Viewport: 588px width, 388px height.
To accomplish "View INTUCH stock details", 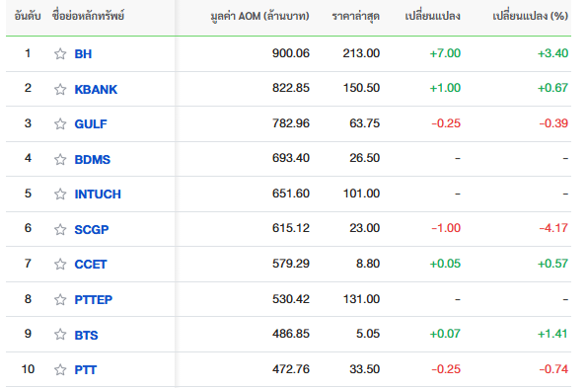I will (98, 194).
